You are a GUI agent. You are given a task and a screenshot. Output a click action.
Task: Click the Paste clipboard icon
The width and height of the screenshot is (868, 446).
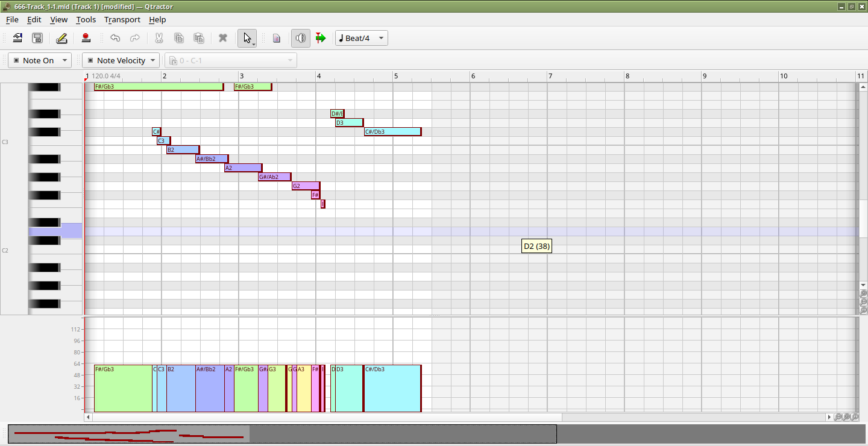(198, 38)
